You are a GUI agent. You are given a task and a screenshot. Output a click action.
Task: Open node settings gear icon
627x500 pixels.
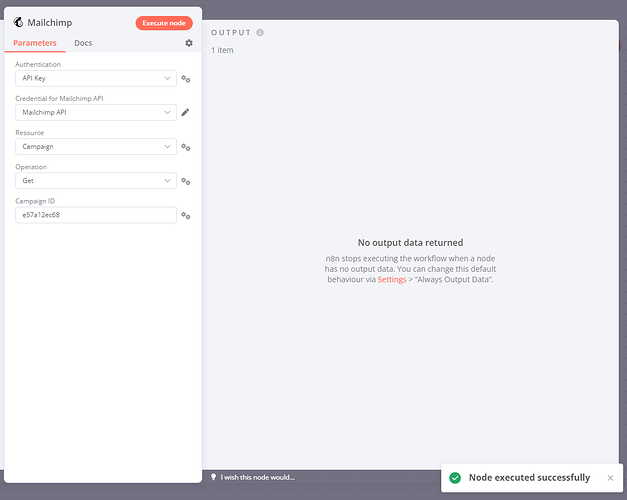pos(189,43)
